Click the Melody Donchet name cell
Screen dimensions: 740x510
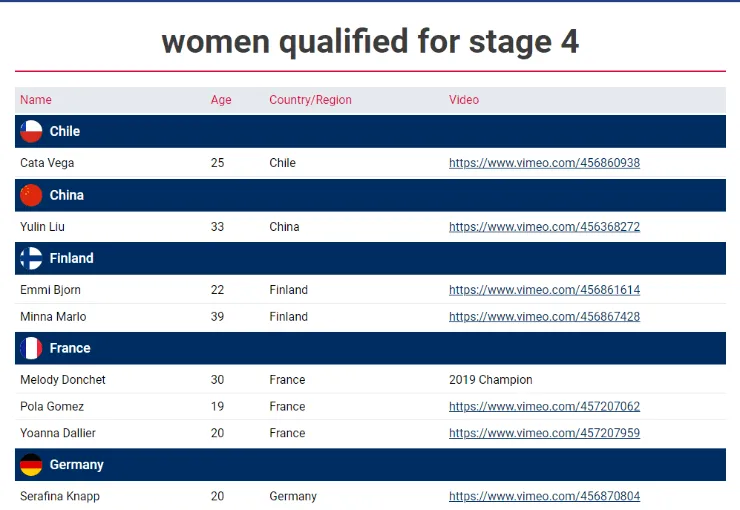[63, 380]
